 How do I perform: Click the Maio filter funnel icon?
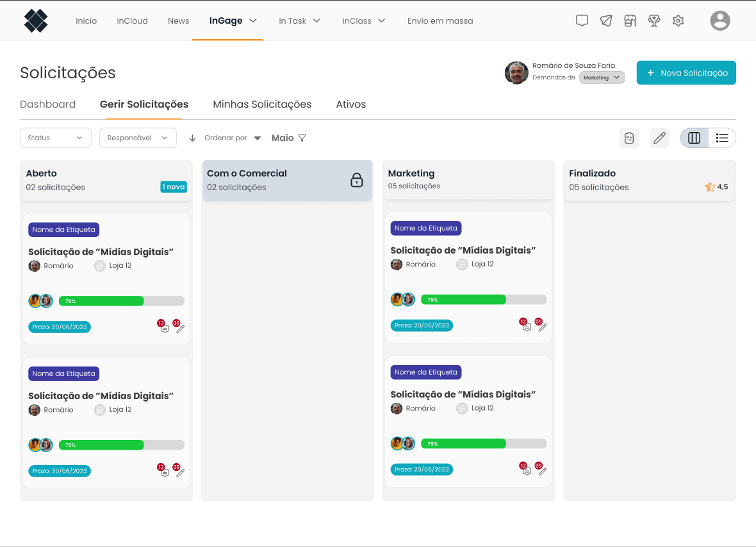302,138
